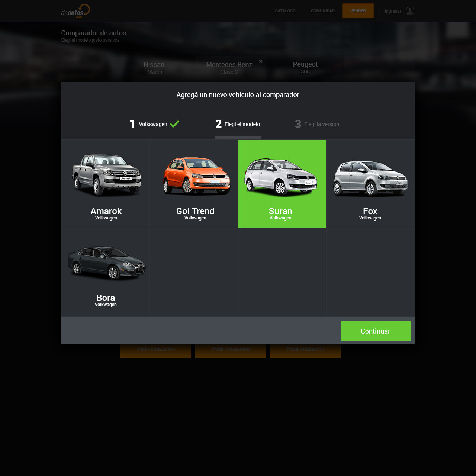
Task: Select the highlighted Suran model card
Action: [282, 184]
